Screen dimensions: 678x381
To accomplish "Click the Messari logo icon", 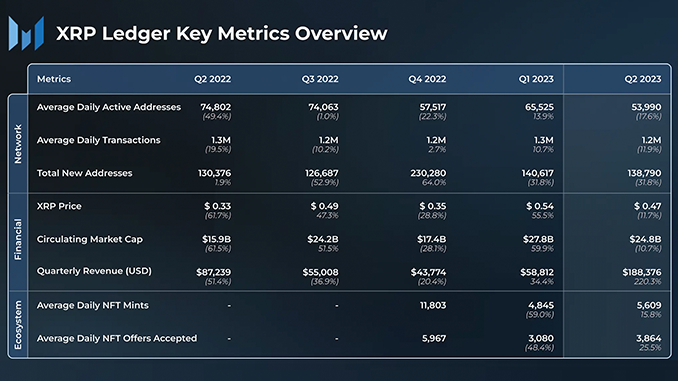I will (26, 33).
